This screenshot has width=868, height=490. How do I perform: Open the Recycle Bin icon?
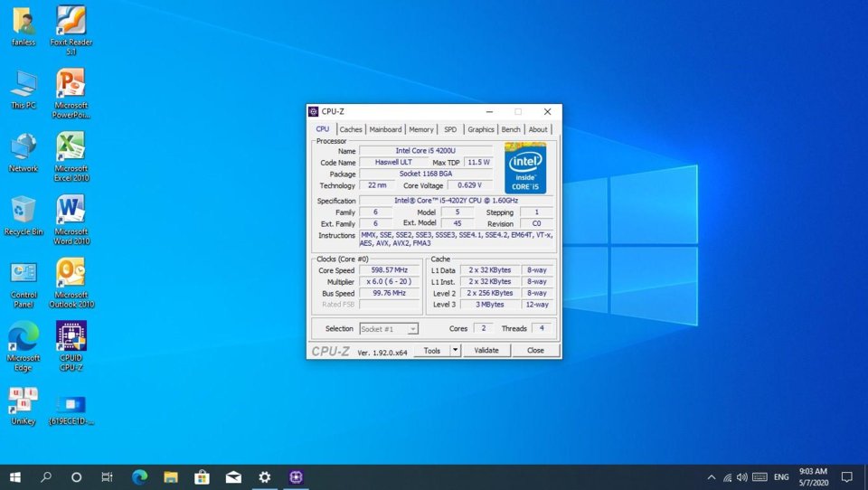pos(24,216)
